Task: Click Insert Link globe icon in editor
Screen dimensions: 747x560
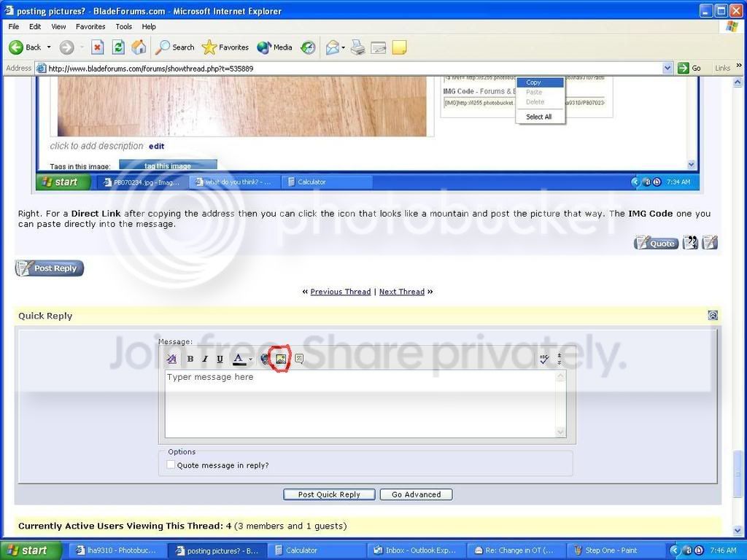Action: [x=265, y=359]
